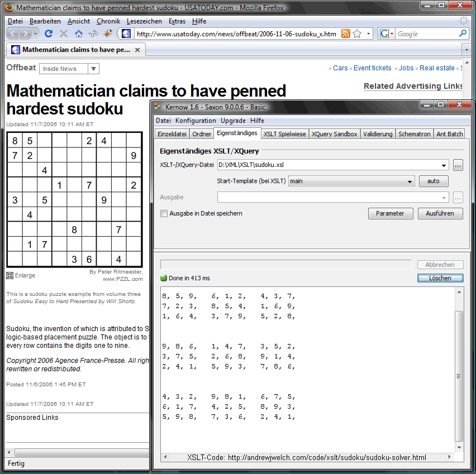Browse for XSLT file with ... button

tap(458, 165)
